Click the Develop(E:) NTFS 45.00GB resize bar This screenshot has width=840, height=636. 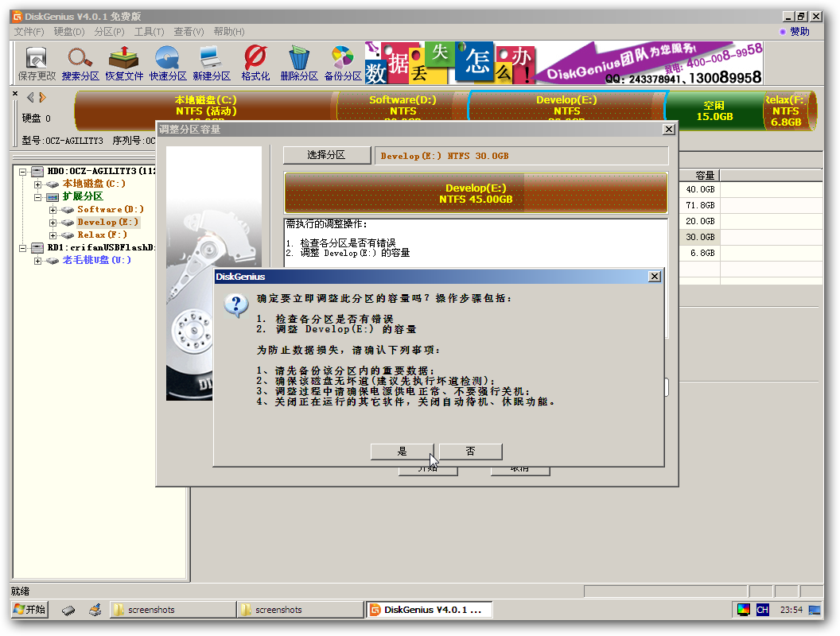(476, 193)
